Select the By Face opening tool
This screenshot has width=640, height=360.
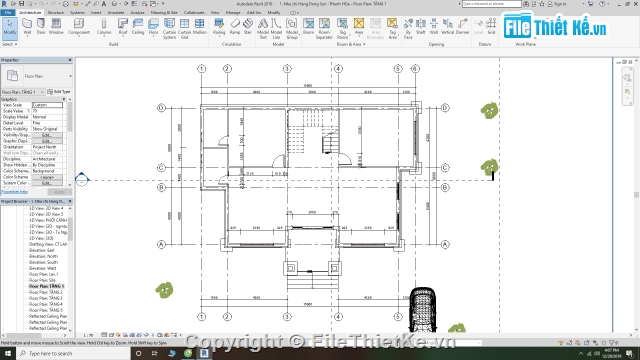pos(408,29)
